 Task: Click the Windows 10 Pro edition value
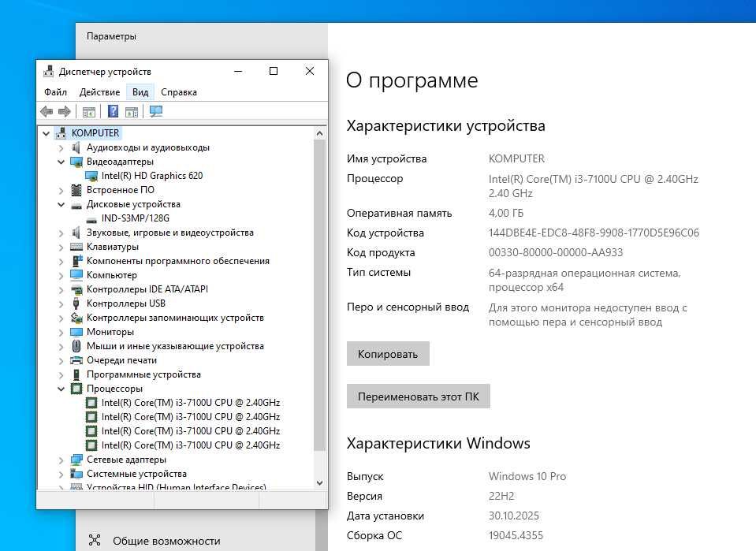pyautogui.click(x=527, y=476)
